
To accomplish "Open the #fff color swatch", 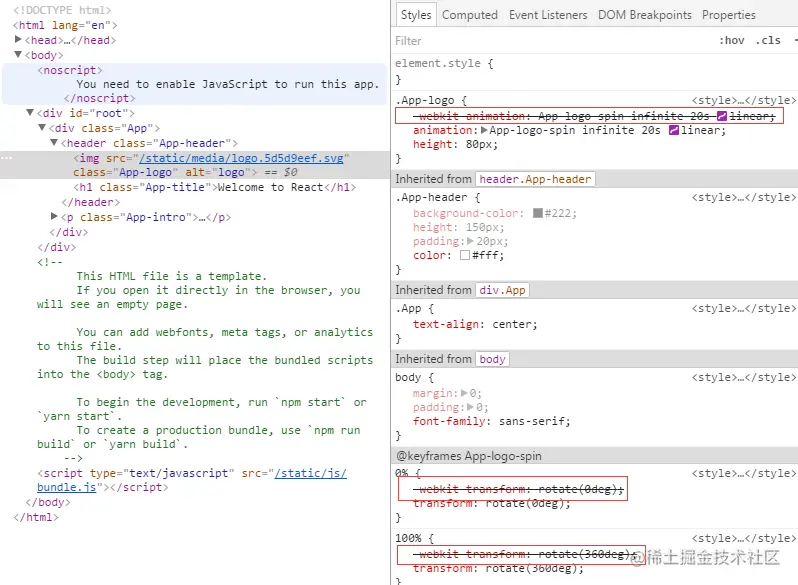I will click(465, 255).
